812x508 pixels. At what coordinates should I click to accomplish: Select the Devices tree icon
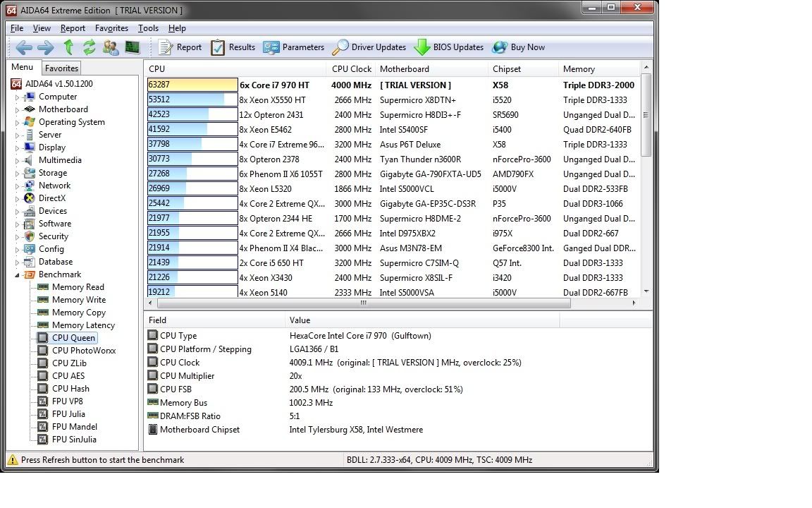point(30,211)
